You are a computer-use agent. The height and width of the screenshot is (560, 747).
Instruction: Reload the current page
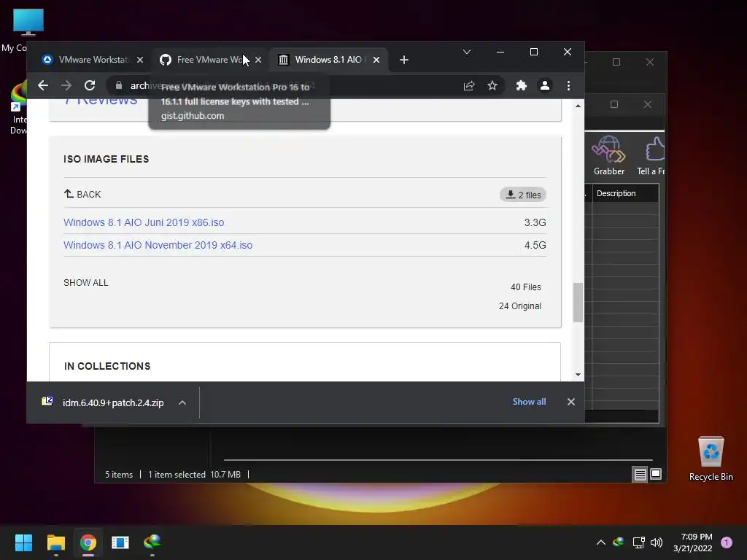coord(90,85)
